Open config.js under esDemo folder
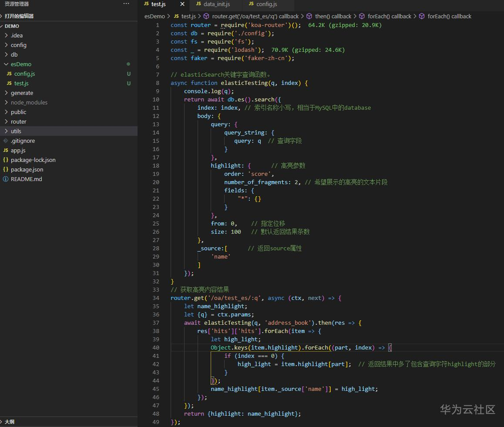This screenshot has height=427, width=504. coord(24,74)
